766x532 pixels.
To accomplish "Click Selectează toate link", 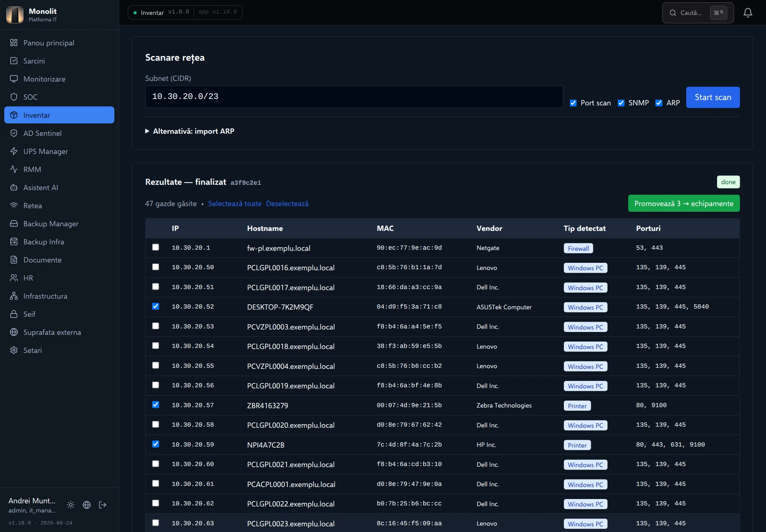I will coord(235,204).
